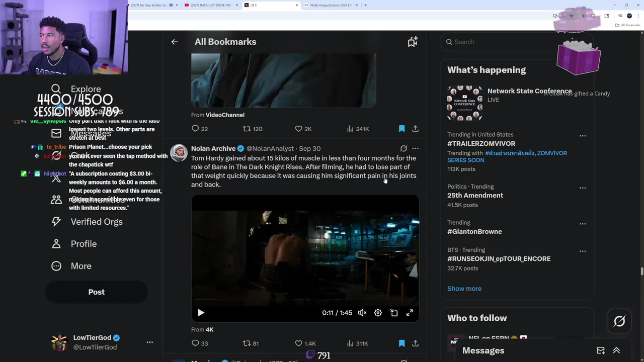644x362 pixels.
Task: Click the ZOMVIVOR SERIES SOON trending tag
Action: tap(508, 157)
